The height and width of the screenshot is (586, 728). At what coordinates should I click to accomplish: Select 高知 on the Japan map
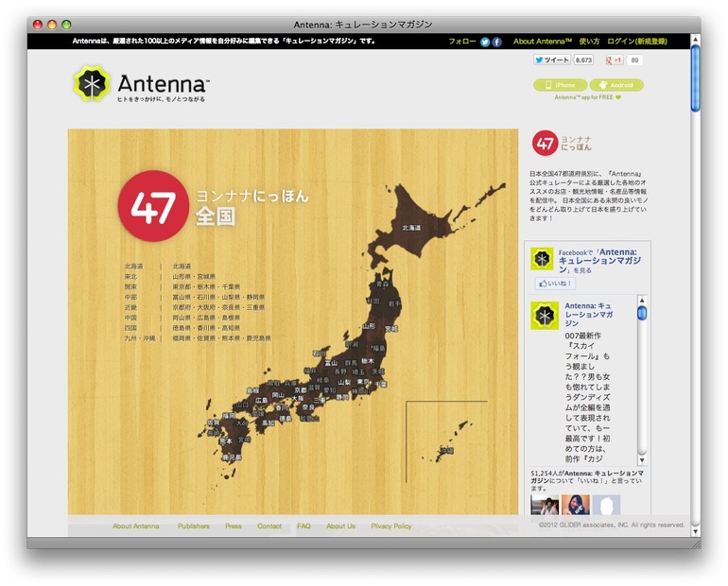coord(268,423)
